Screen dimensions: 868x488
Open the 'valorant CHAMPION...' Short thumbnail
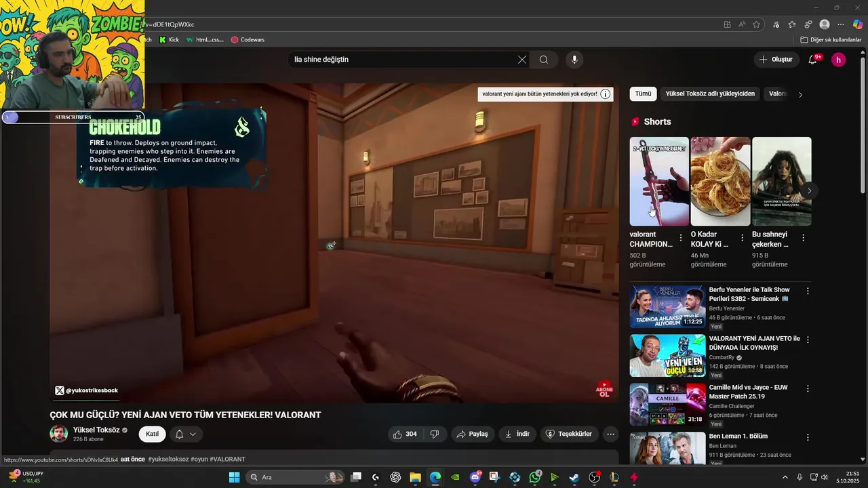click(x=659, y=182)
